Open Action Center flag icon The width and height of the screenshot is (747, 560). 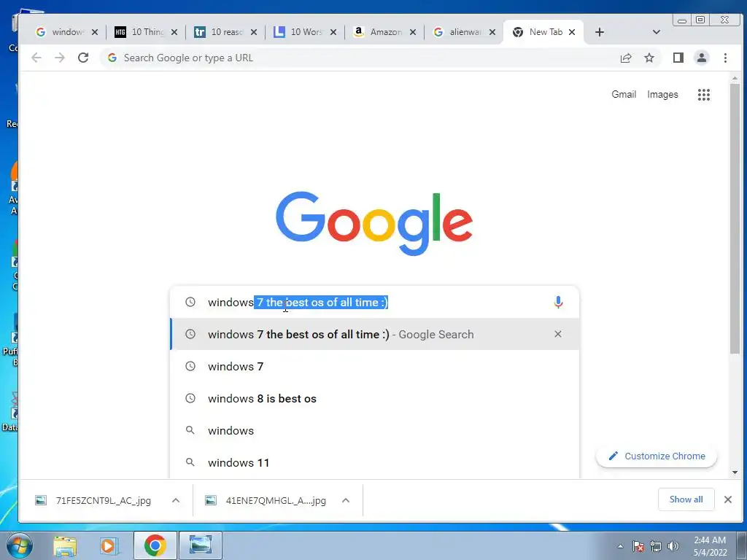pyautogui.click(x=638, y=546)
